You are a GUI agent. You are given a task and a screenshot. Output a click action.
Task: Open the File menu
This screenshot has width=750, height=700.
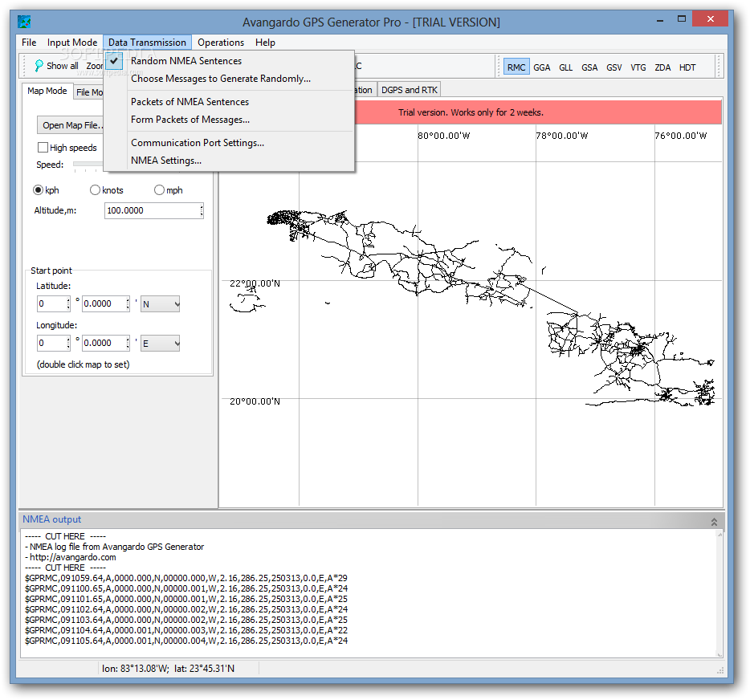[x=29, y=43]
